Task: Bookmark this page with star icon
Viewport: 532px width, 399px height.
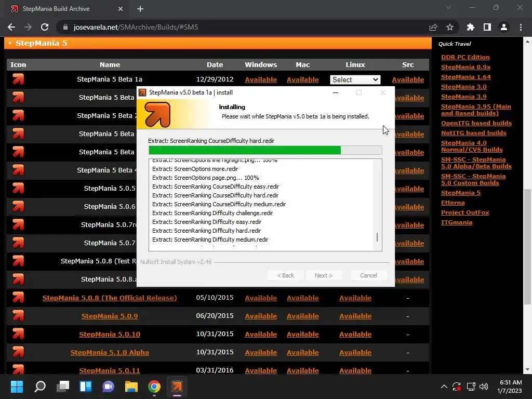Action: pyautogui.click(x=450, y=27)
